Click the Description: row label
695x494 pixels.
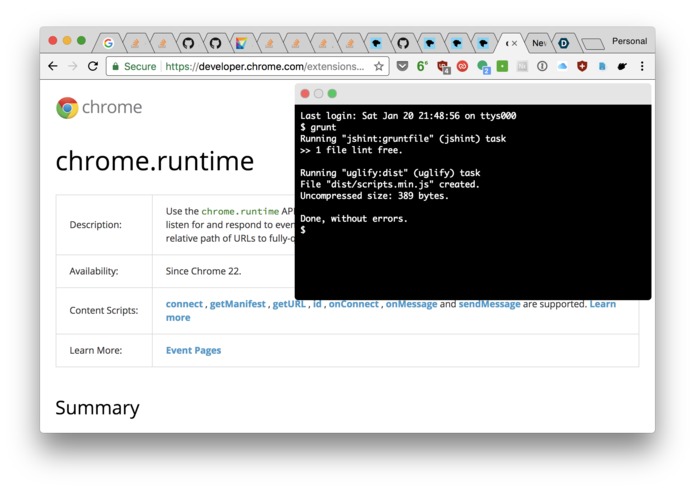click(95, 225)
